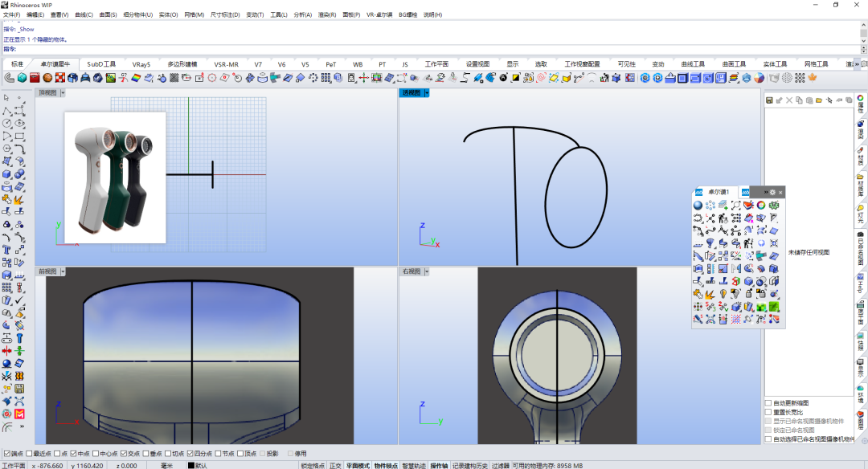Click the folder icon in named views panel
The image size is (868, 469).
point(819,100)
